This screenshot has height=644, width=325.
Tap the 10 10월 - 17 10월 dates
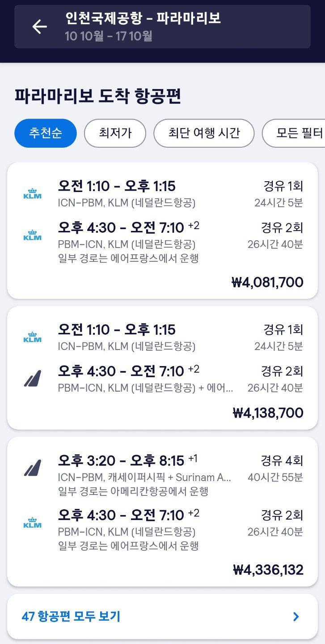click(x=109, y=36)
